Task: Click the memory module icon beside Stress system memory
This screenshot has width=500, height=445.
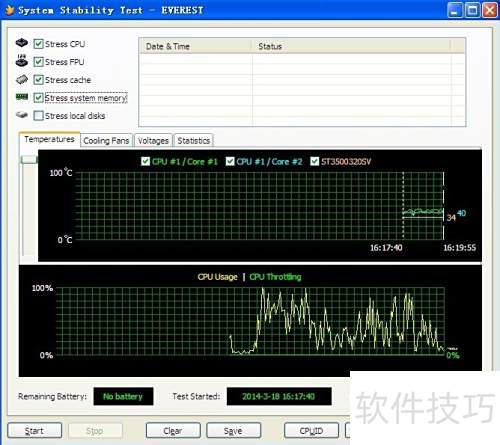Action: point(22,97)
